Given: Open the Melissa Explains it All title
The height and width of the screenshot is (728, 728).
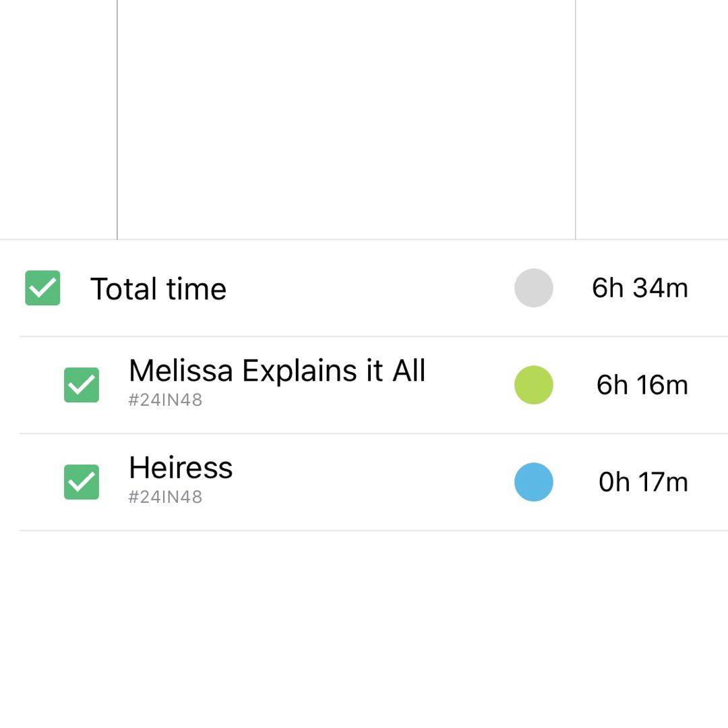Looking at the screenshot, I should click(x=277, y=371).
